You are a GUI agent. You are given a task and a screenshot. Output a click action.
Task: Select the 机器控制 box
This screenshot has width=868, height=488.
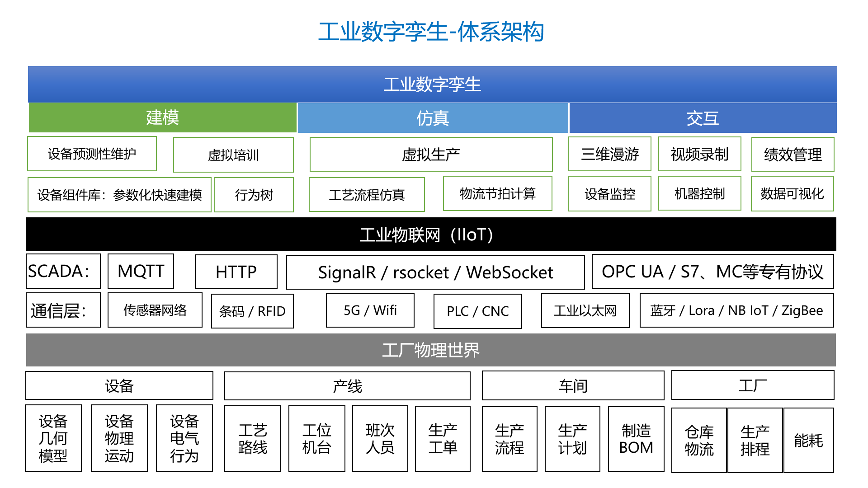click(699, 193)
